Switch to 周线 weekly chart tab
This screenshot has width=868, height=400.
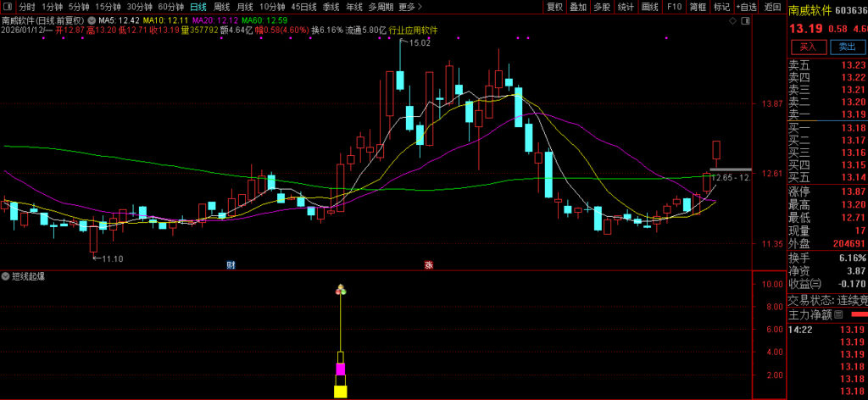221,6
